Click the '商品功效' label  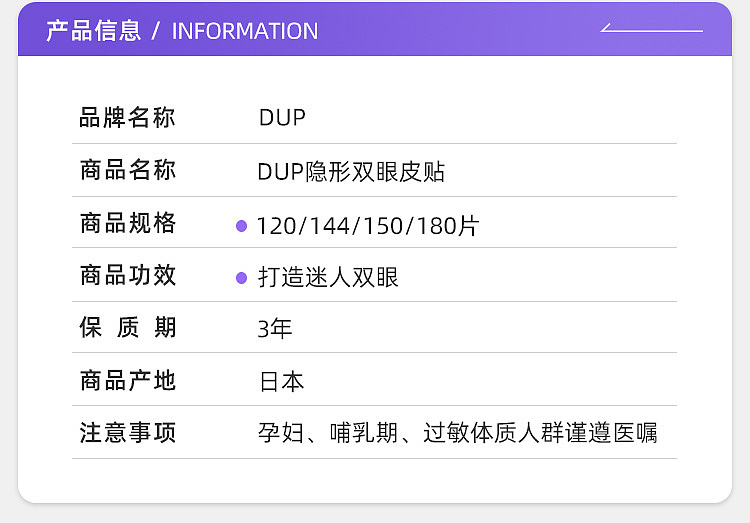pyautogui.click(x=127, y=276)
